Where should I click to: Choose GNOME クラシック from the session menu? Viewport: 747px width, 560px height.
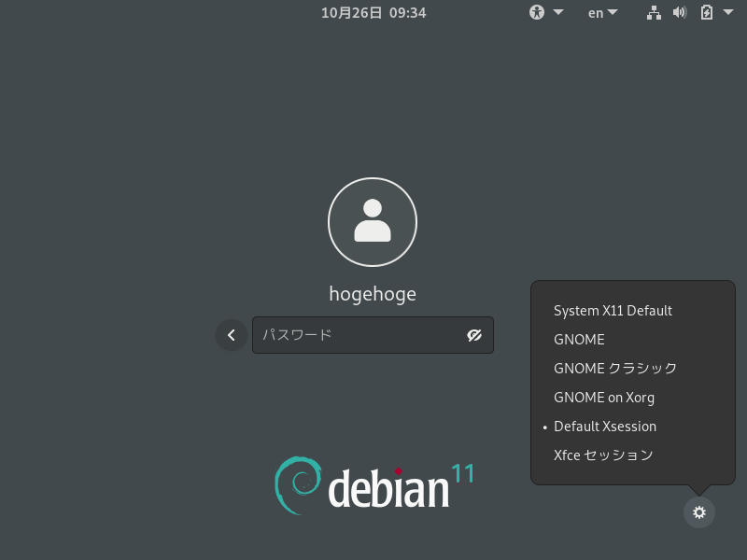615,369
